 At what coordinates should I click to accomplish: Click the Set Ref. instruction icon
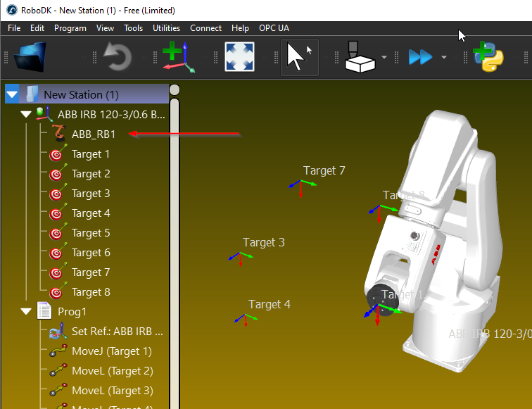58,331
